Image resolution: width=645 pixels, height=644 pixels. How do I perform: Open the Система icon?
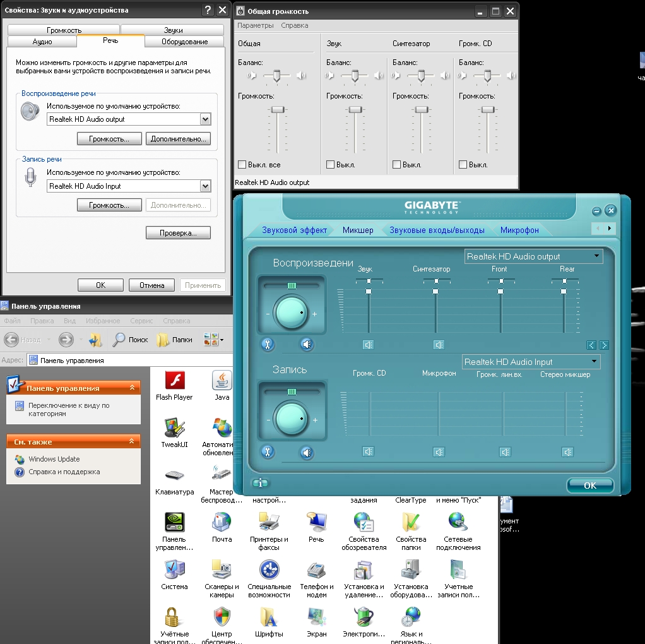[174, 569]
